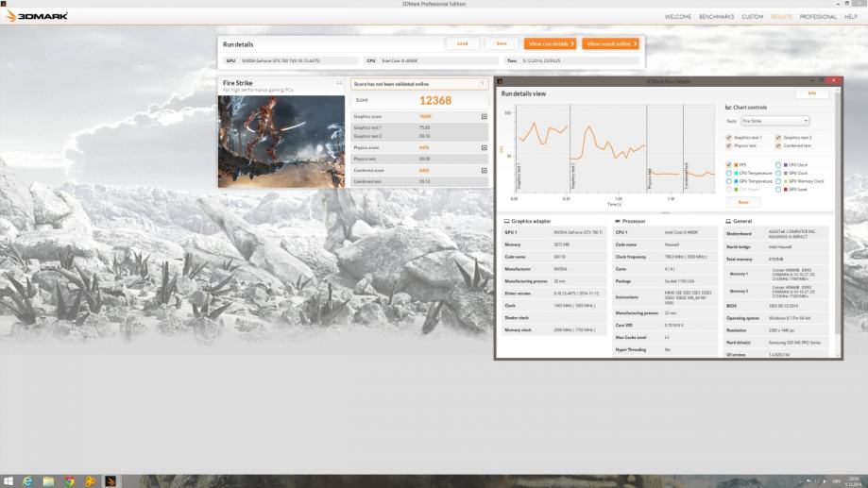Enable CPU Temperature chart series
The image size is (868, 488).
point(728,173)
